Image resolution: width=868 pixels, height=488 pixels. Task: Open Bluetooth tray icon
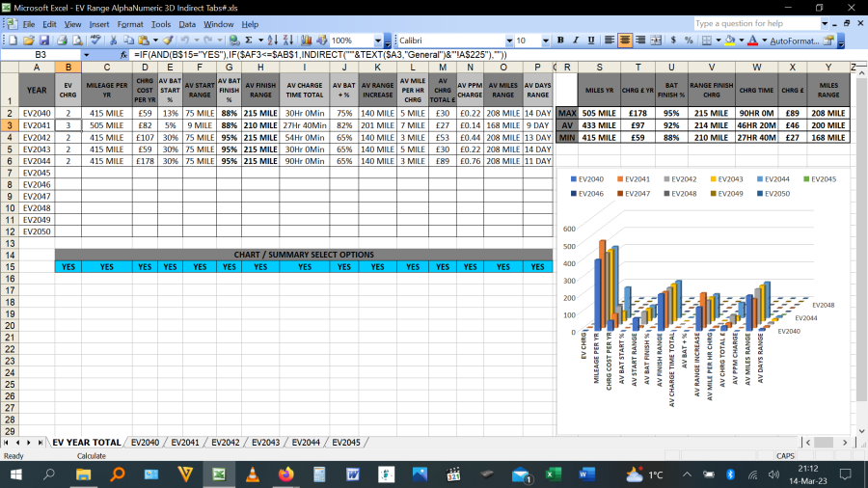coord(730,474)
